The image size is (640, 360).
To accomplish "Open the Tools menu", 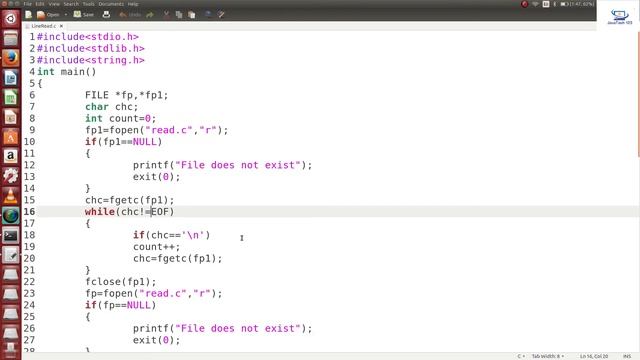I will [89, 4].
